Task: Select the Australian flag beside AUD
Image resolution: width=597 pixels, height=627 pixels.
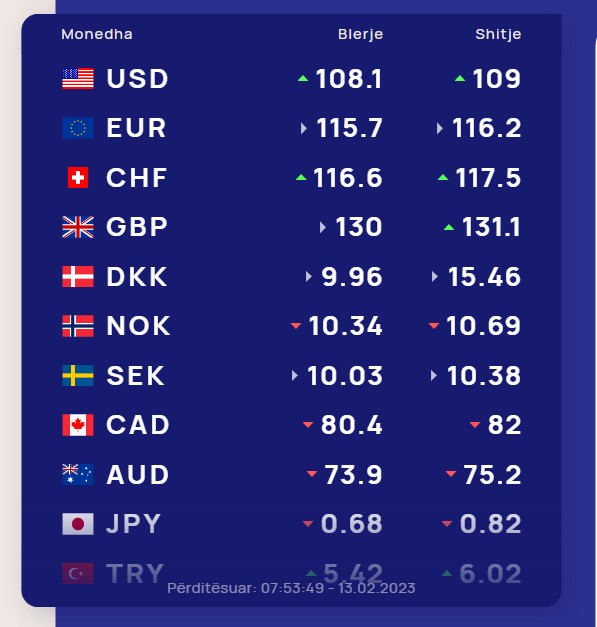Action: pos(78,474)
